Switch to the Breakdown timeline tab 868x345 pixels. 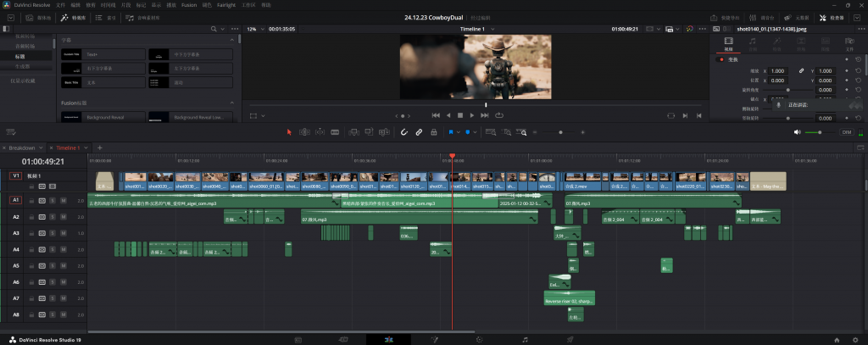pos(21,147)
